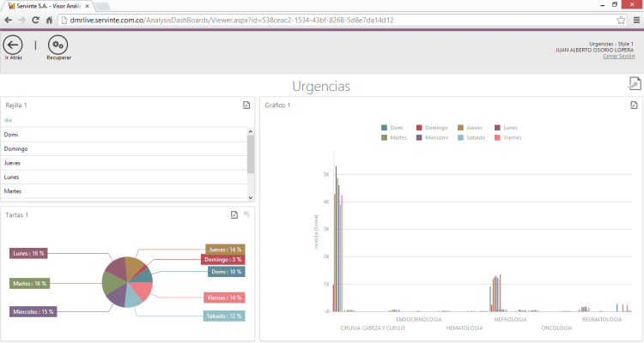644x343 pixels.
Task: Click the drill-up arrow icon in Tartas 1
Action: coord(246,215)
